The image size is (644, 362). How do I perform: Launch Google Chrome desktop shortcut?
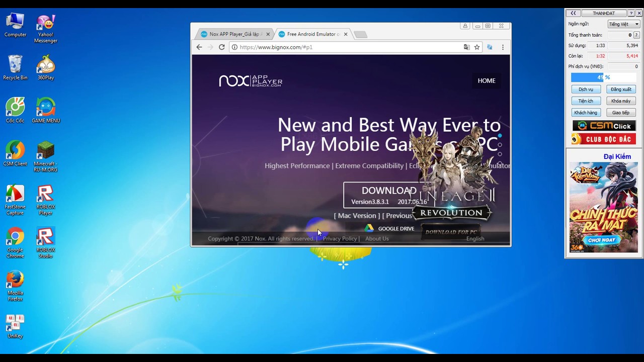[x=15, y=243]
